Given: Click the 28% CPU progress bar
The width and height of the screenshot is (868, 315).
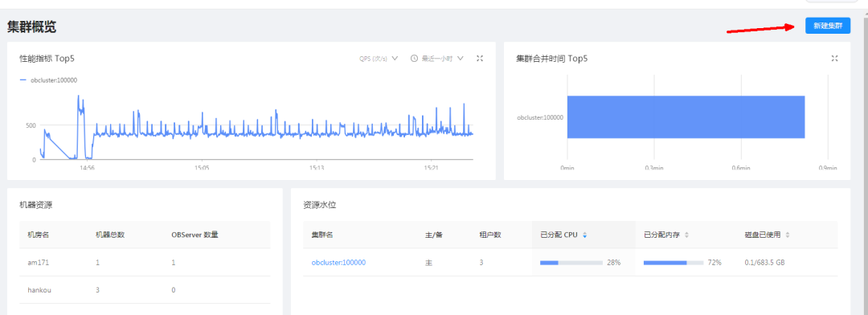Looking at the screenshot, I should pos(571,263).
